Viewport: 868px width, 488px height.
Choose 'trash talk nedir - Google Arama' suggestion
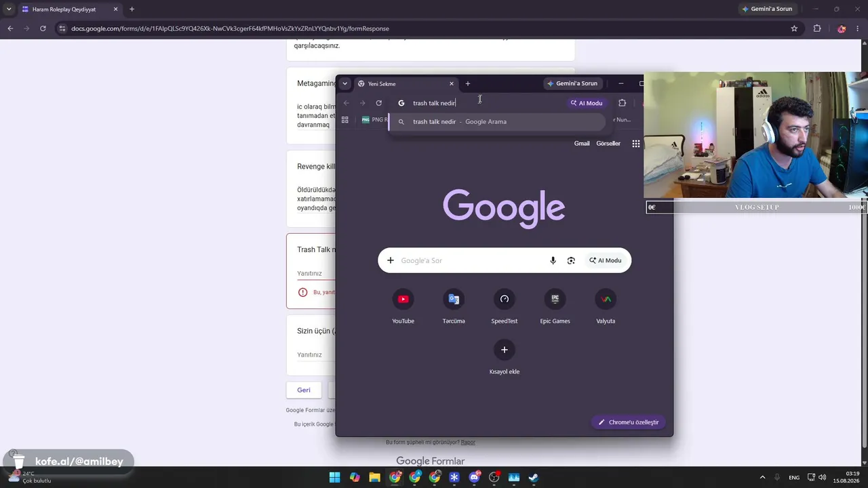[x=496, y=122]
